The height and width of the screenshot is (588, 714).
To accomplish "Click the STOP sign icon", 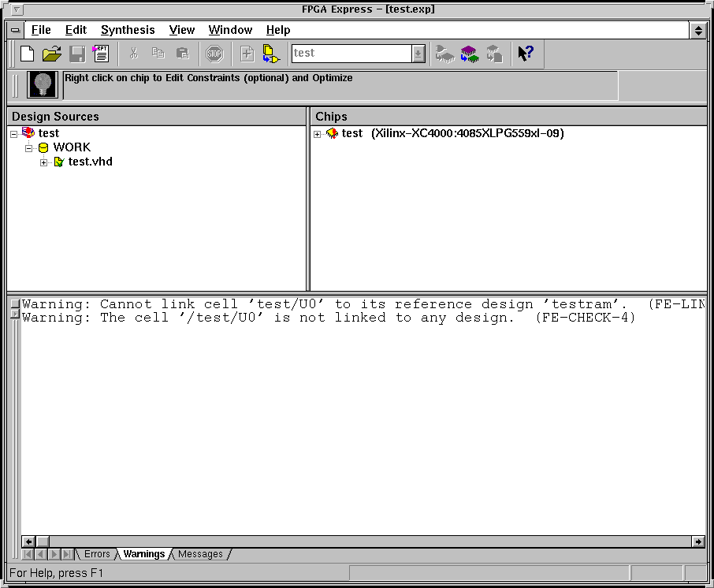I will pyautogui.click(x=214, y=54).
